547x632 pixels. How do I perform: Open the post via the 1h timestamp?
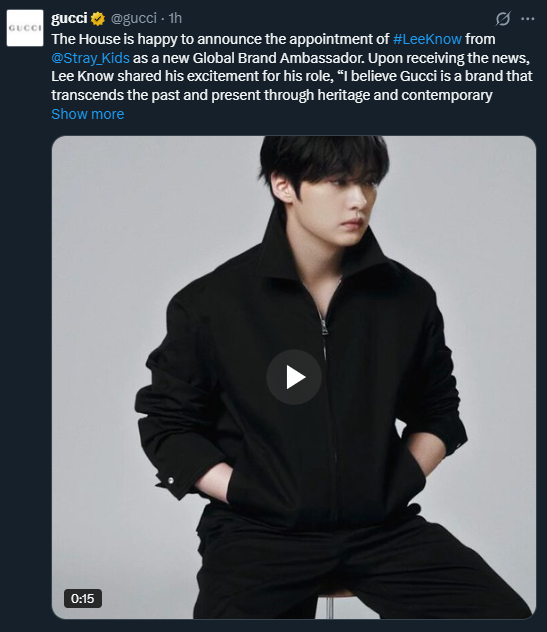pos(175,18)
